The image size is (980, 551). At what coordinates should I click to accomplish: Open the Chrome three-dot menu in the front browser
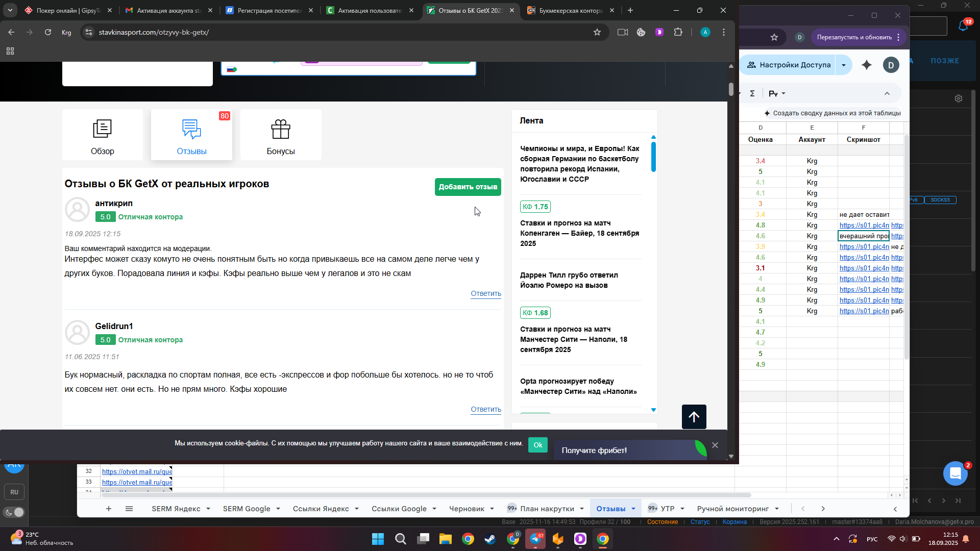tap(724, 32)
